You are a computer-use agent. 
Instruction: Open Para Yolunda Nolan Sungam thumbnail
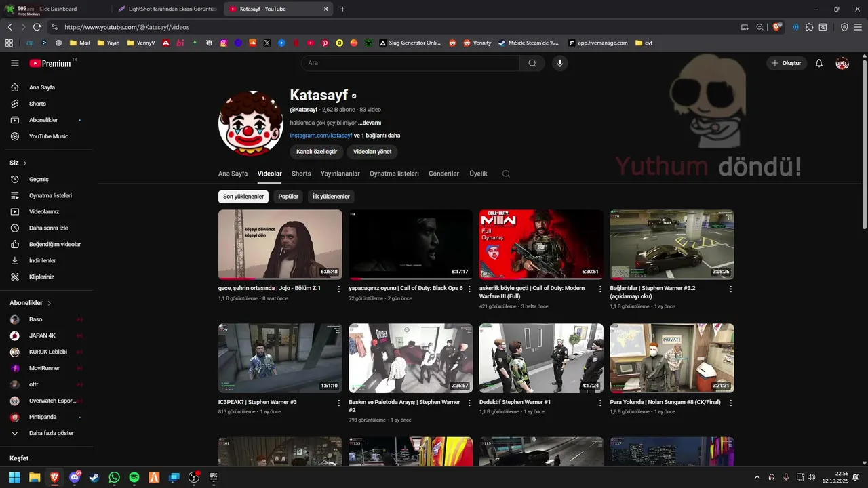[x=672, y=359]
